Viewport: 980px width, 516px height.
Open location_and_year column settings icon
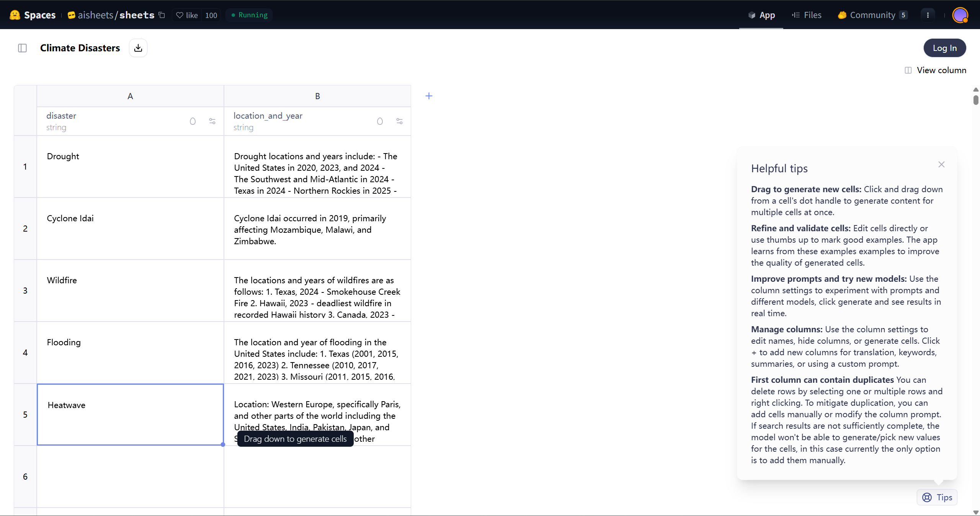[x=399, y=121]
